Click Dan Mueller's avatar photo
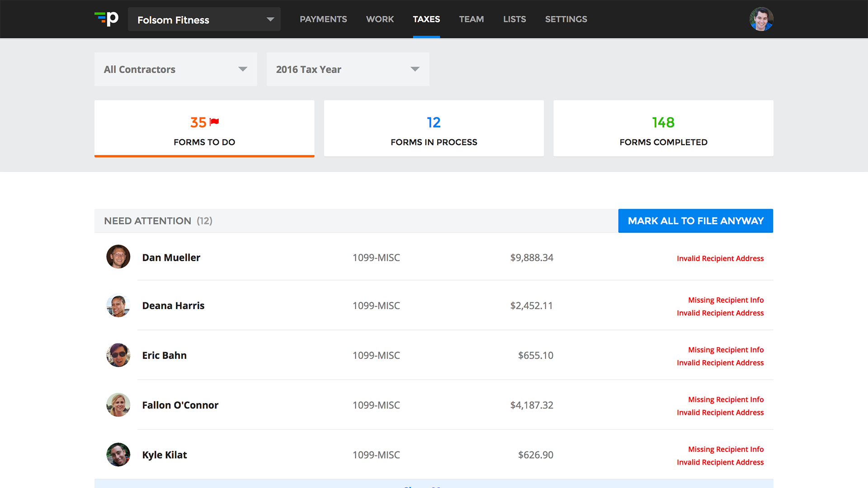This screenshot has height=488, width=868. click(118, 257)
